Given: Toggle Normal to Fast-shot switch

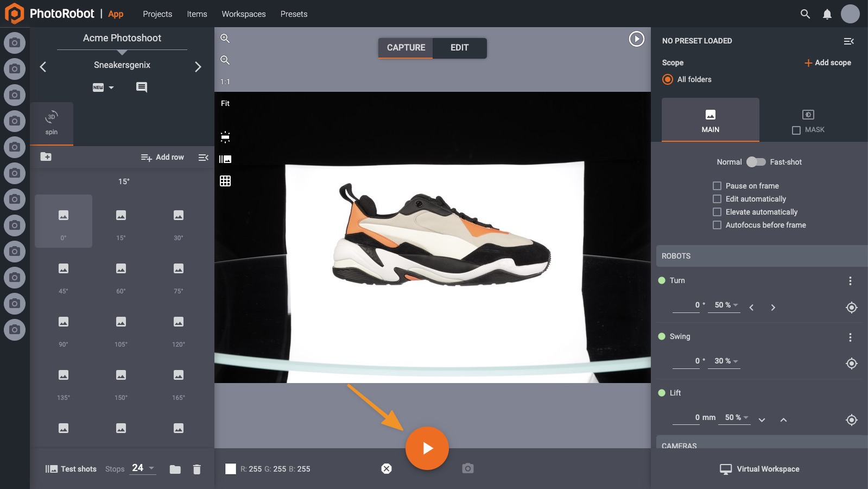Looking at the screenshot, I should click(756, 162).
